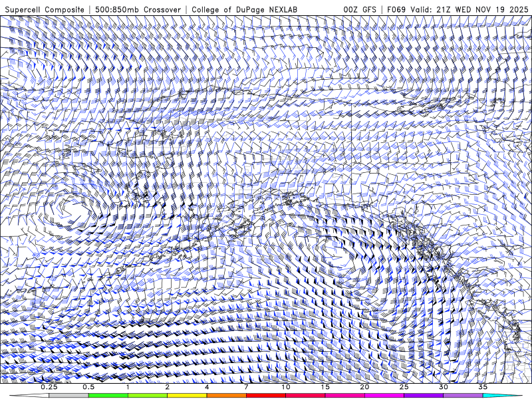532x399 pixels.
Task: Select the magenta 20–25 color segment
Action: point(384,396)
